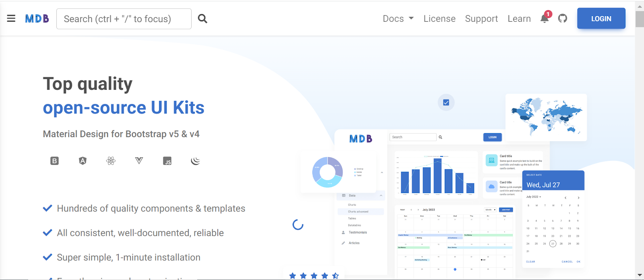Click the MDB logo in navbar
The width and height of the screenshot is (644, 280).
point(37,19)
